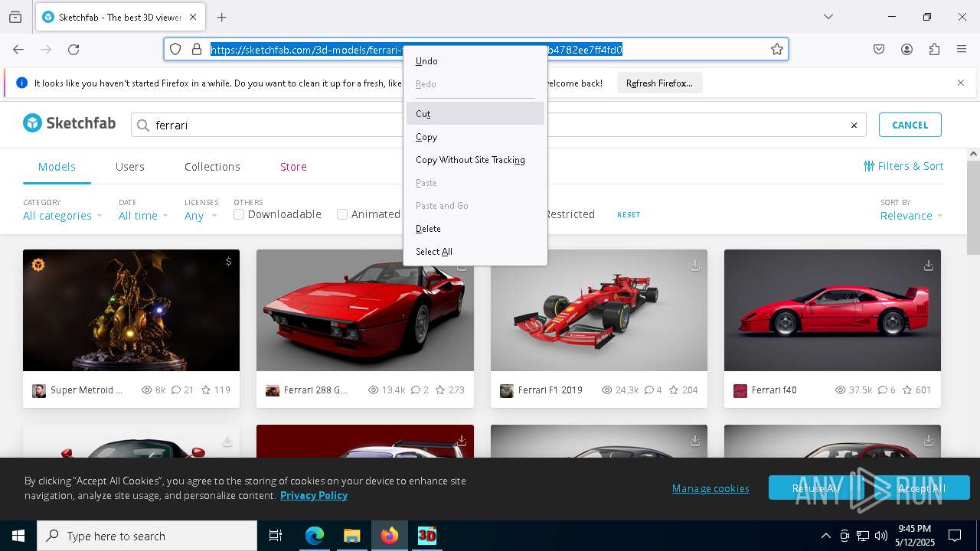Open the Sort by Relevance dropdown
The image size is (980, 551).
click(x=911, y=216)
